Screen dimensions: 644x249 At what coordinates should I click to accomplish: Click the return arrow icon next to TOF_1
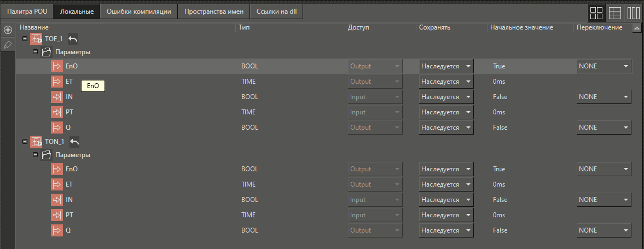click(73, 39)
